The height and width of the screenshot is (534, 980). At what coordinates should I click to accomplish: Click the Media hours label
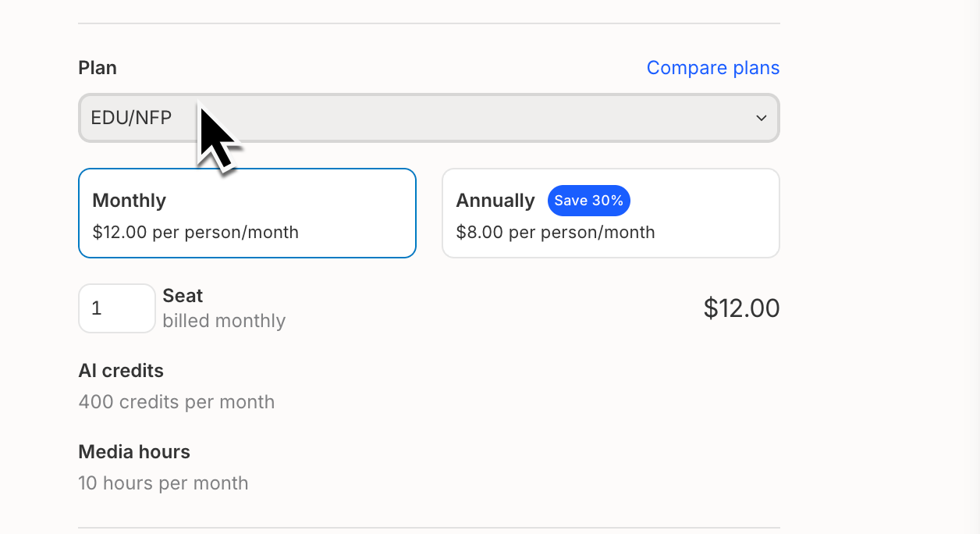(x=133, y=451)
